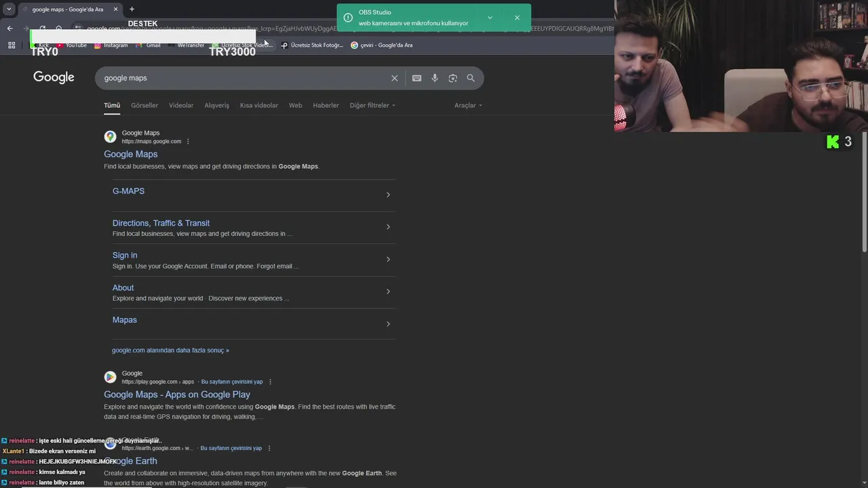868x488 pixels.
Task: Expand the Sign in sitelink chevron
Action: pos(388,260)
